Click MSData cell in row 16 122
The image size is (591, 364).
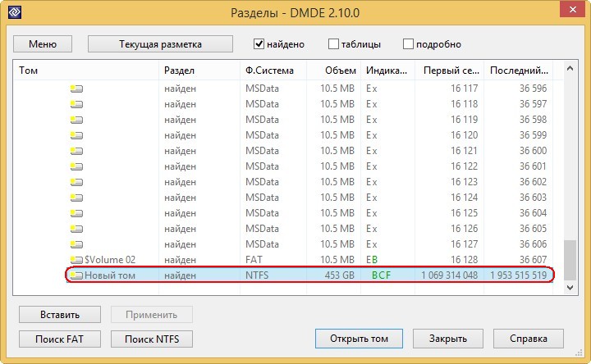click(x=262, y=166)
